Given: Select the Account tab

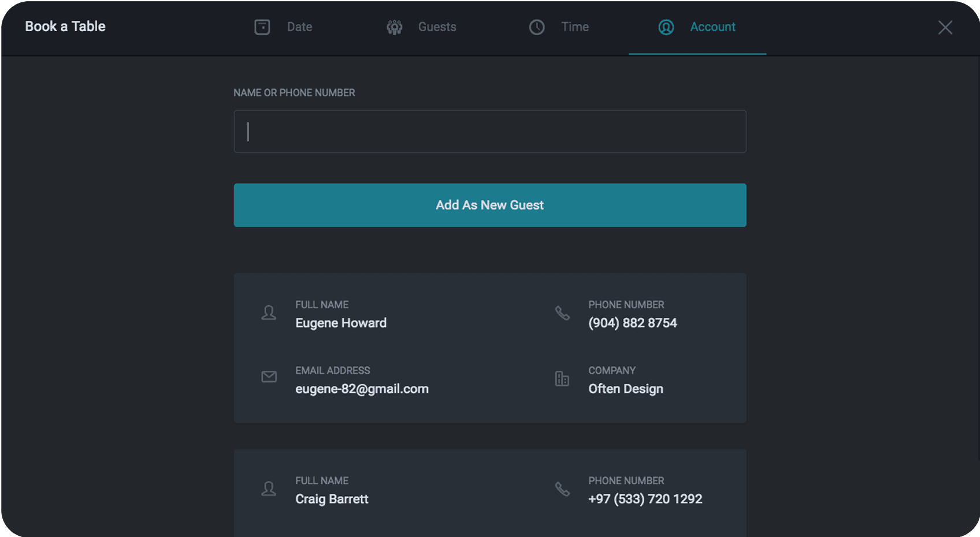Looking at the screenshot, I should (x=712, y=27).
